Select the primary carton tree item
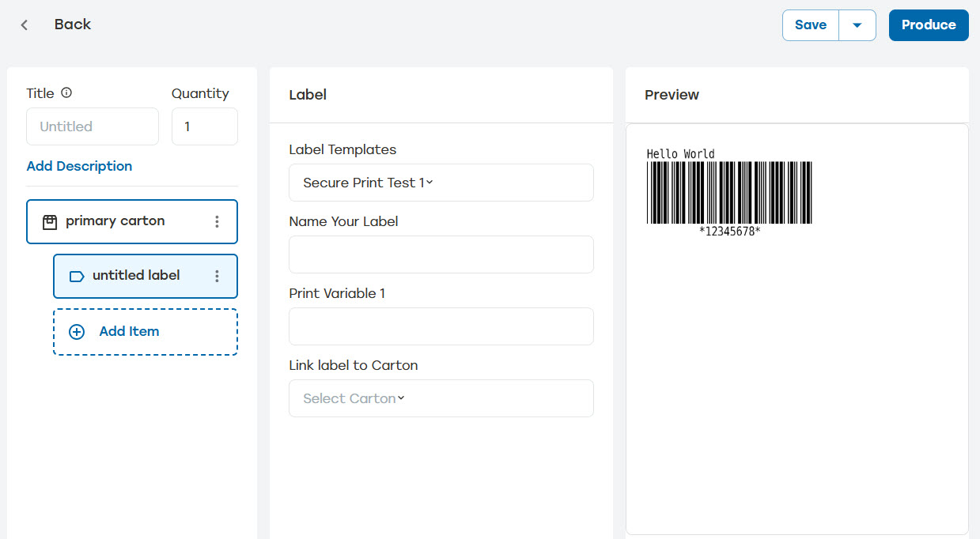 [132, 221]
